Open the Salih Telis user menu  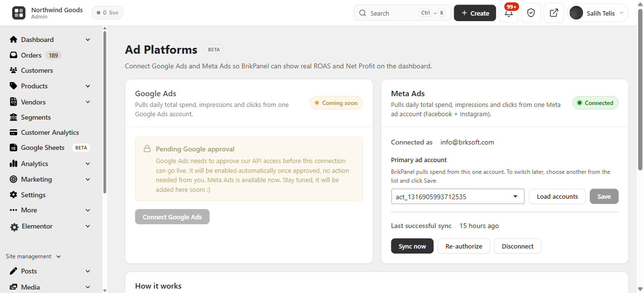(x=598, y=13)
